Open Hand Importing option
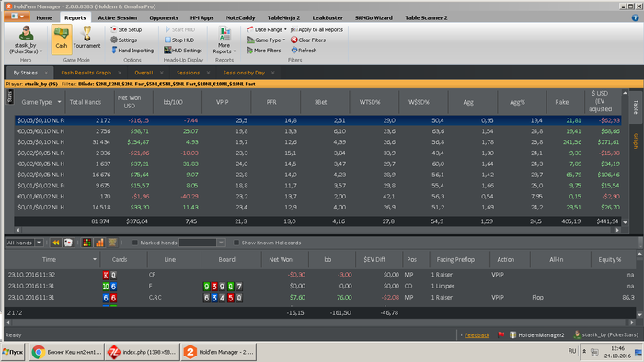 [132, 50]
